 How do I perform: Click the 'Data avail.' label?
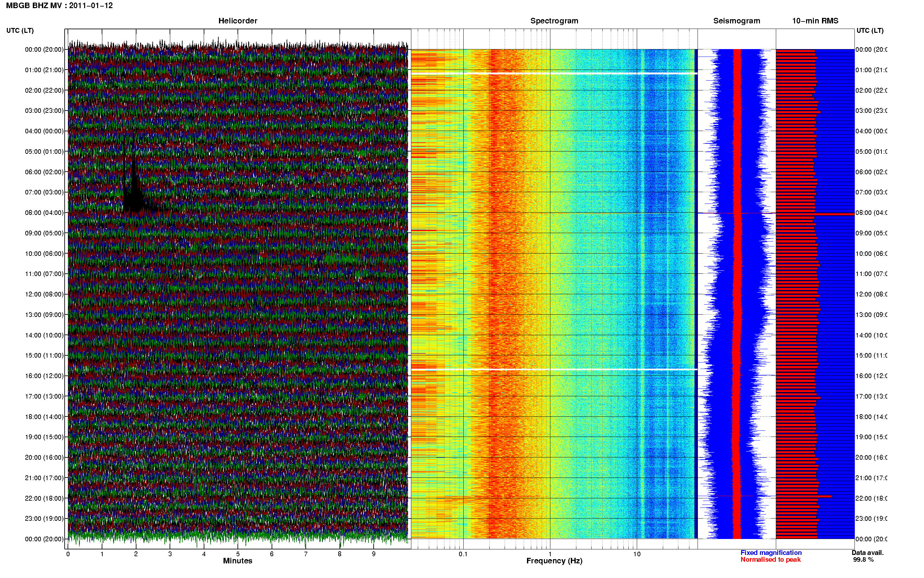click(x=867, y=553)
